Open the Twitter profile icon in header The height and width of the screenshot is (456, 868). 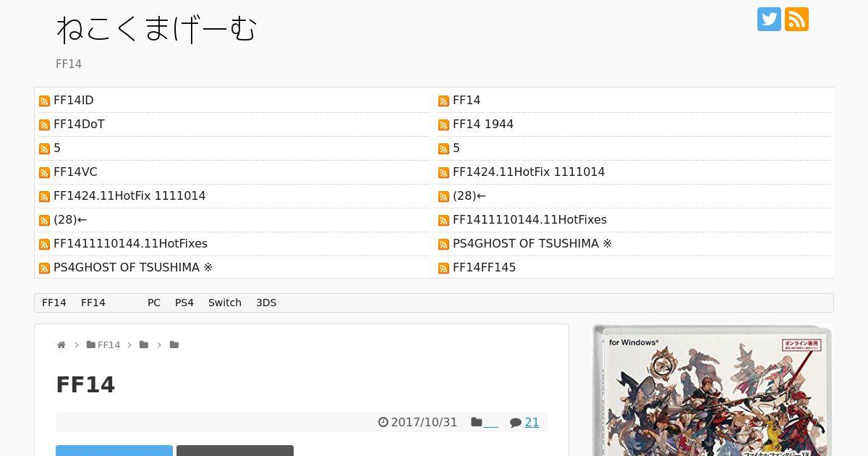pos(769,20)
